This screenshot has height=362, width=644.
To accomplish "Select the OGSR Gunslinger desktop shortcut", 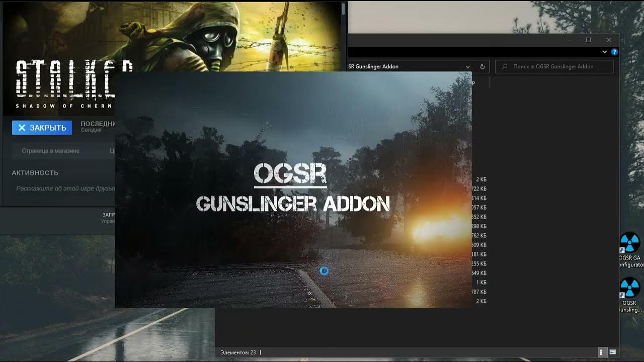I will click(630, 295).
